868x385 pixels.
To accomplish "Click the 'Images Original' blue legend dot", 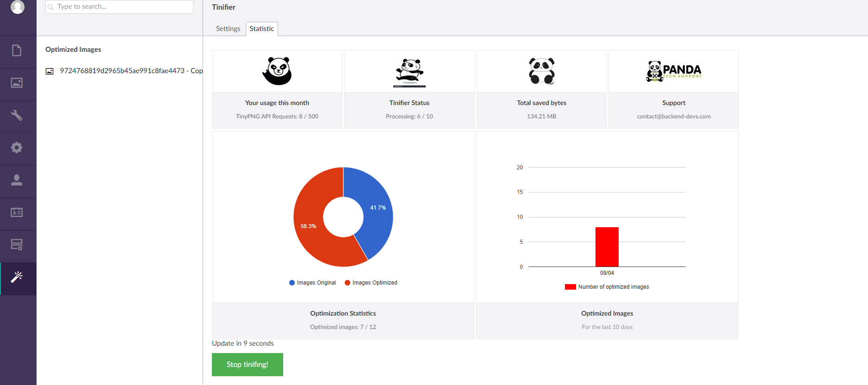I will [292, 283].
